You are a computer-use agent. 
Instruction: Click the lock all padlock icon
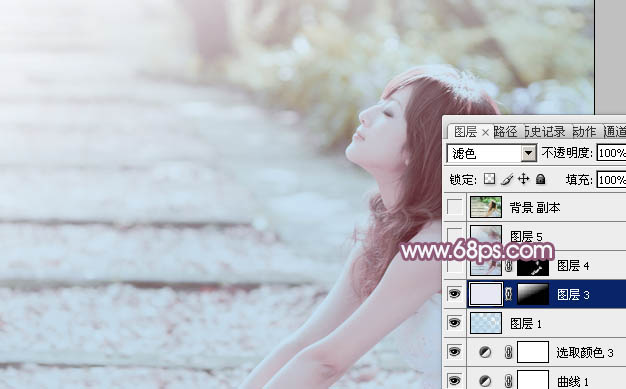[x=541, y=179]
